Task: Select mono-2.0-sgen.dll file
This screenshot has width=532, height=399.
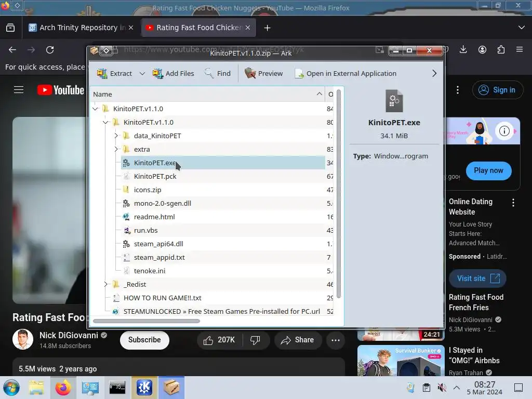Action: [x=162, y=204]
